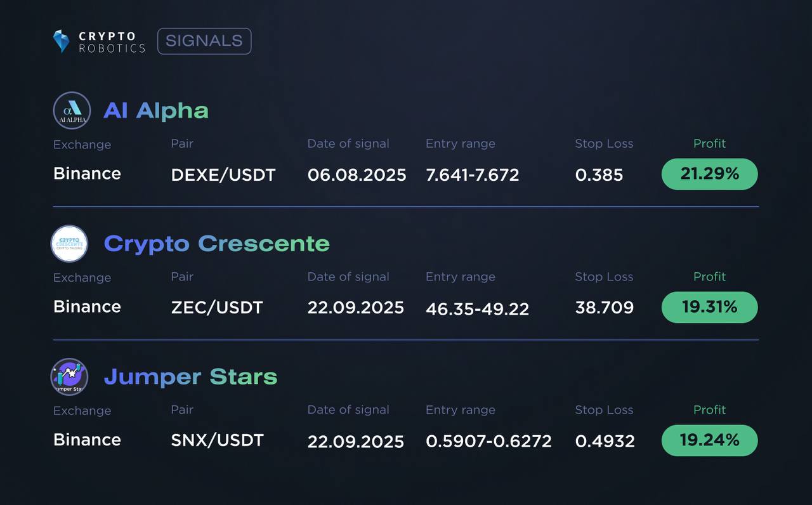Select the SNX/USDT pair

click(217, 440)
